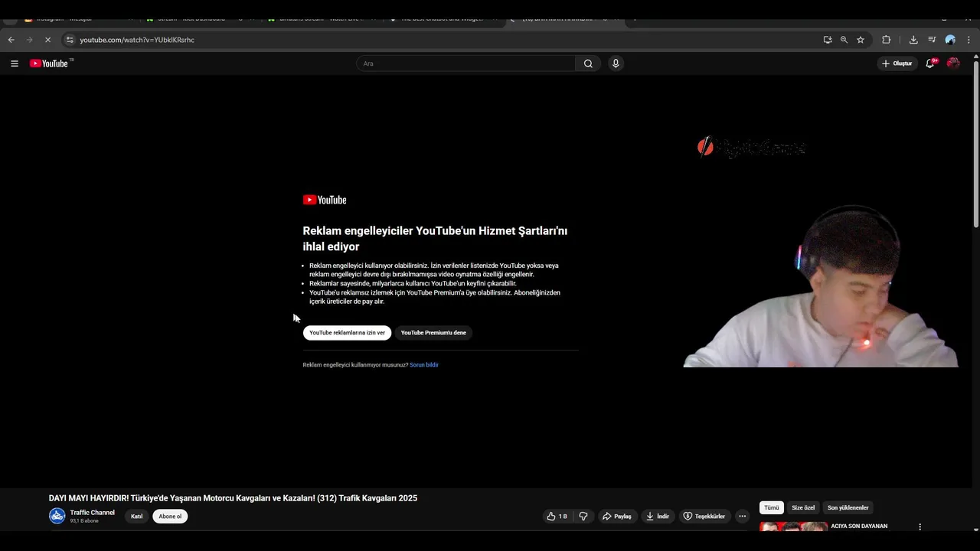
Task: Click the 'Katıl' join button
Action: click(136, 517)
